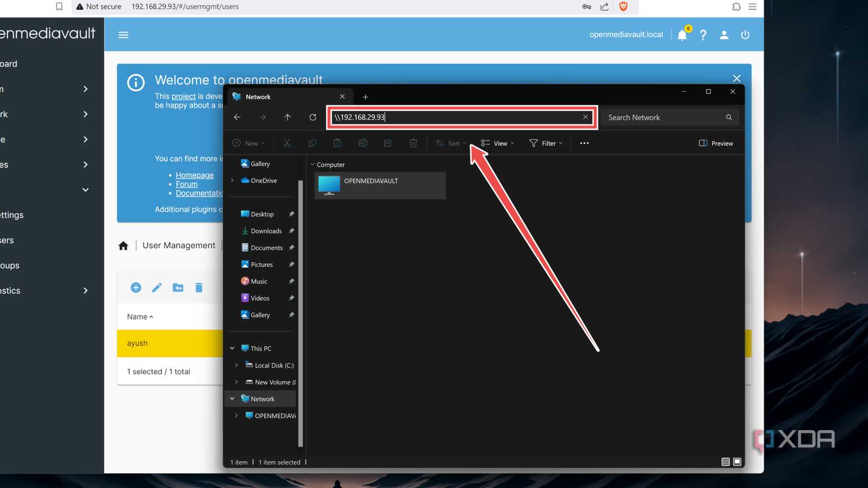Expand the New Volume tree node
Image resolution: width=868 pixels, height=488 pixels.
click(x=236, y=382)
